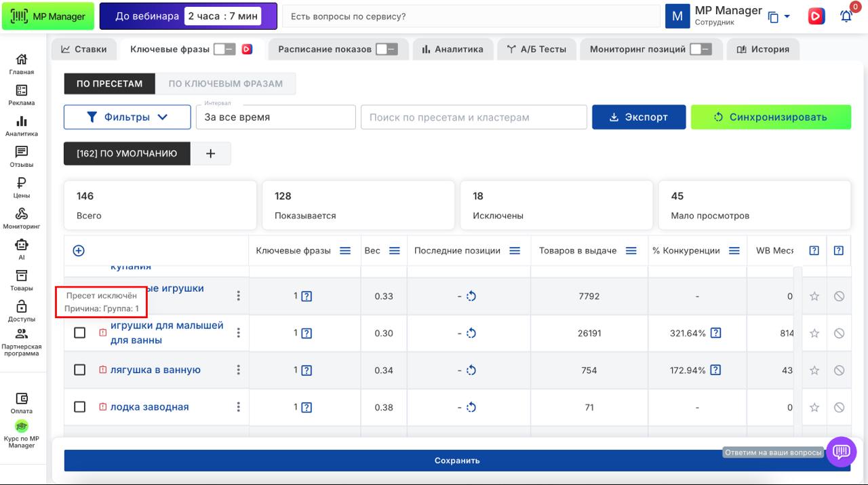Click the plus circle icon in table header
Viewport: 868px width, 485px height.
click(x=79, y=251)
